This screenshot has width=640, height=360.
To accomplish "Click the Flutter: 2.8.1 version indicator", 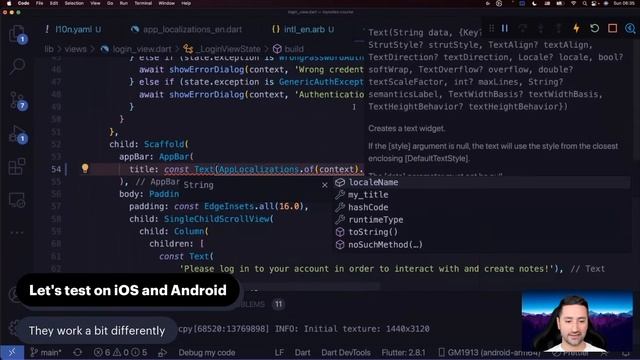I will coord(403,352).
